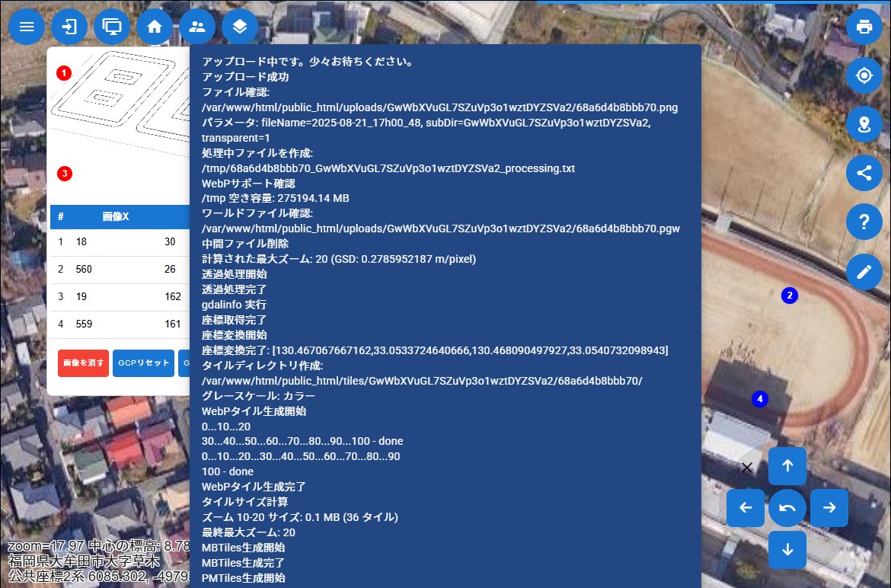Click the print map icon

[x=864, y=27]
